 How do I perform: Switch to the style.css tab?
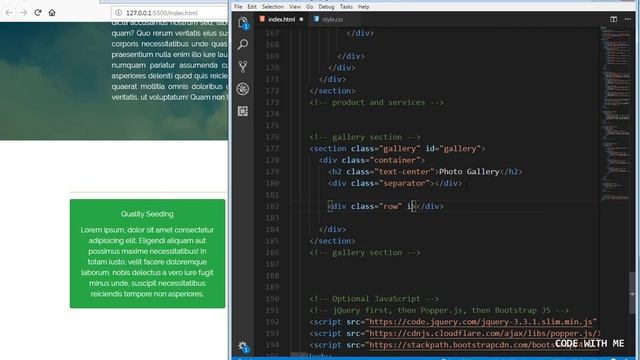333,19
